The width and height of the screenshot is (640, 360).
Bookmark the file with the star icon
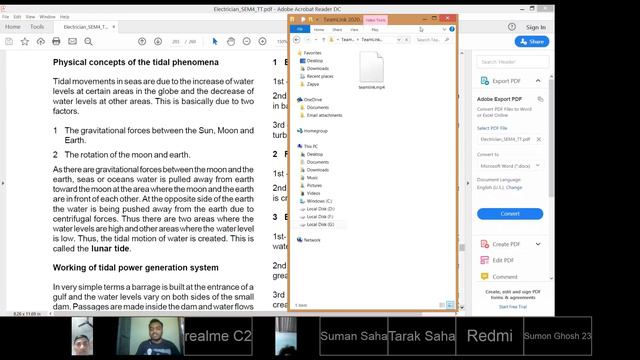click(25, 41)
